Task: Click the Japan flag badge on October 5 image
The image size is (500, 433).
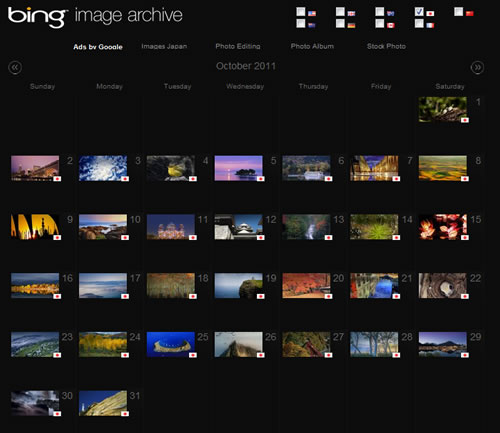Action: [x=261, y=179]
